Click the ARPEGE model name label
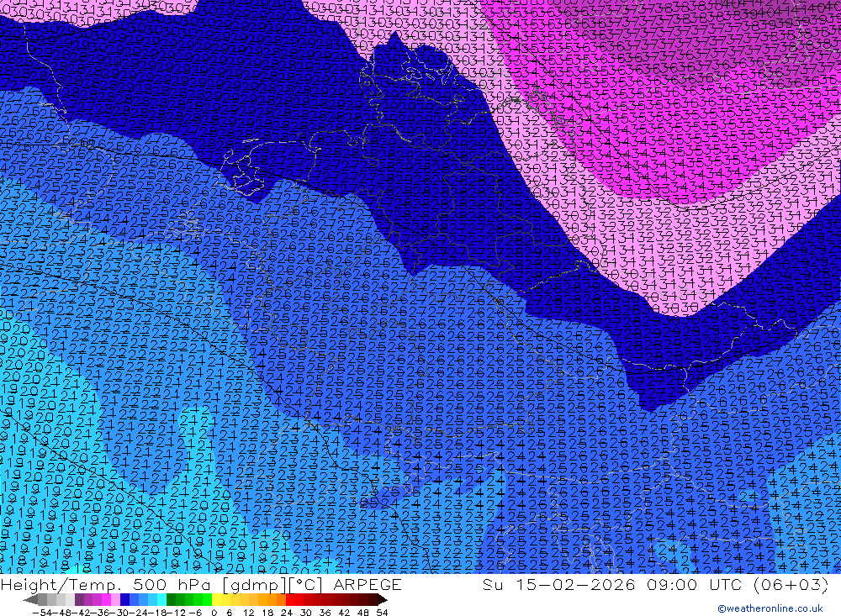The width and height of the screenshot is (841, 616). coord(368,584)
